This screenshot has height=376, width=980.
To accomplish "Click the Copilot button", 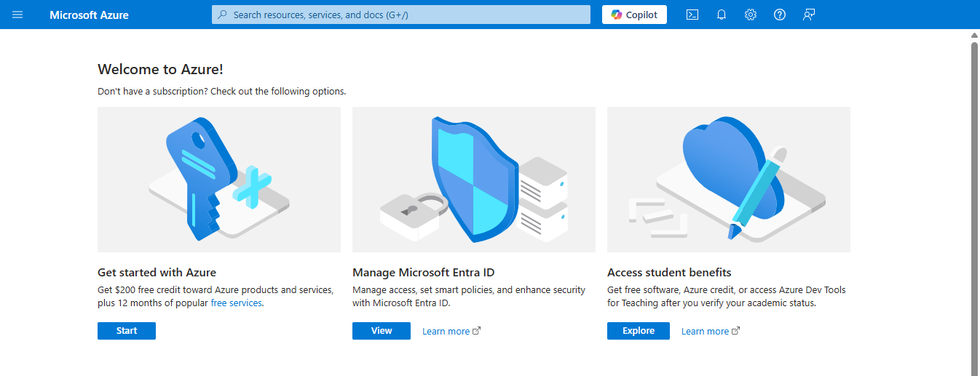I will tap(634, 15).
